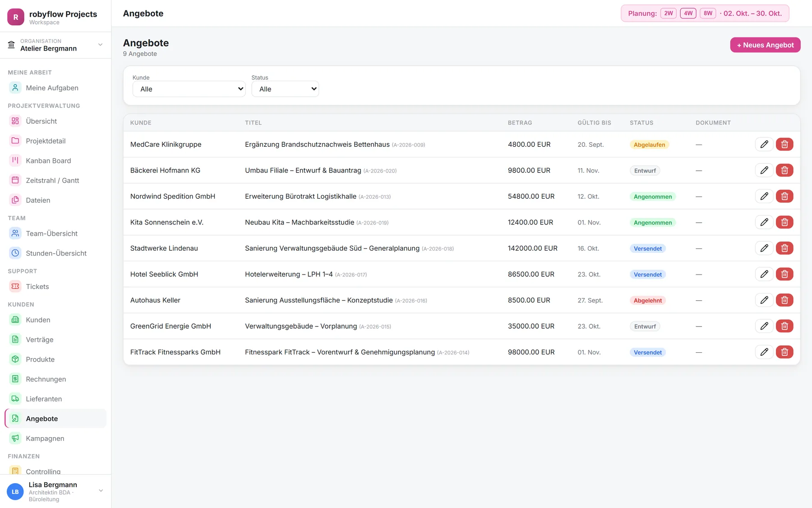812x508 pixels.
Task: Click the Betrag column header
Action: pyautogui.click(x=520, y=123)
